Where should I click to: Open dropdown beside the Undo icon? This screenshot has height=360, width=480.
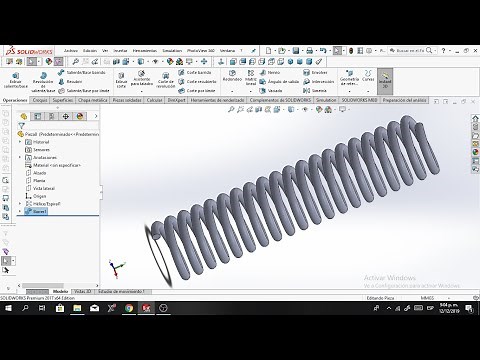[329, 51]
